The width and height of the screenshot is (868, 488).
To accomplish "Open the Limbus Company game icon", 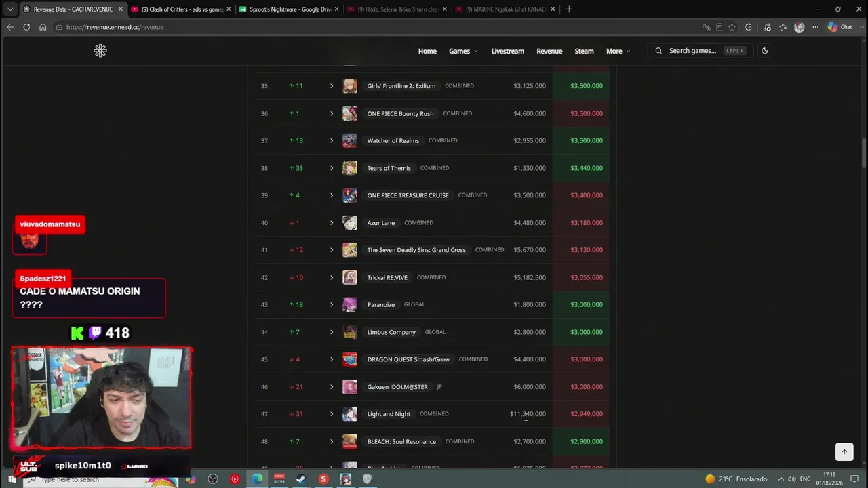I will (350, 332).
